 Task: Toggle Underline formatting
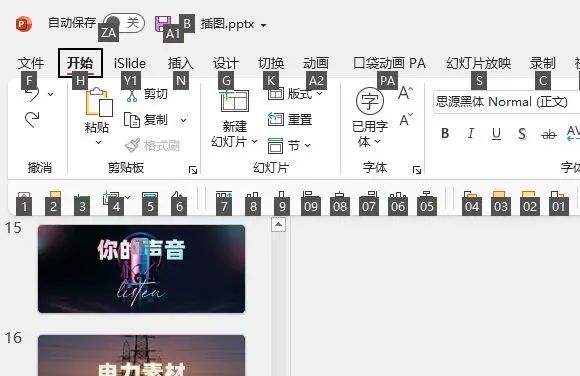point(496,134)
